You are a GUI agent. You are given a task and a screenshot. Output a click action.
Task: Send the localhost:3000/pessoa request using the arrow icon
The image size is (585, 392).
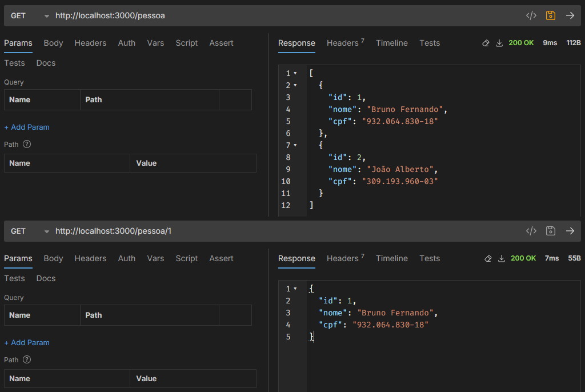click(x=570, y=15)
